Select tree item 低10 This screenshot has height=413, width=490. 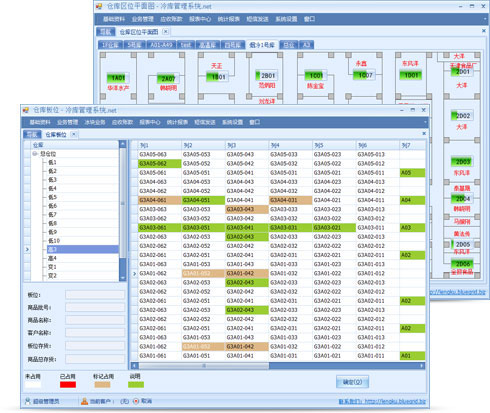click(x=54, y=241)
